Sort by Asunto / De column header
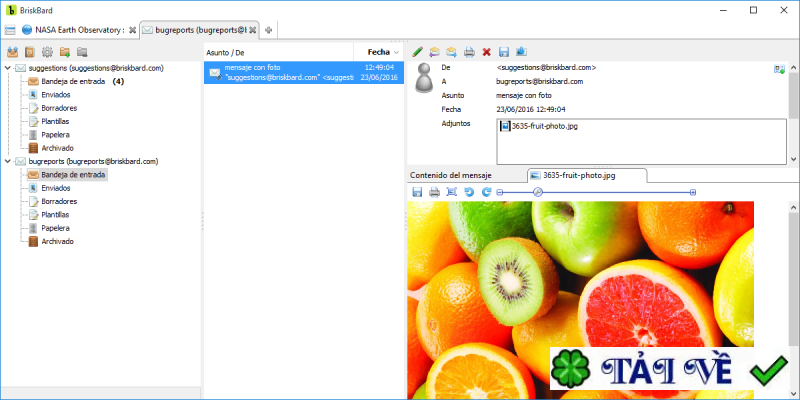The width and height of the screenshot is (800, 400). (278, 52)
